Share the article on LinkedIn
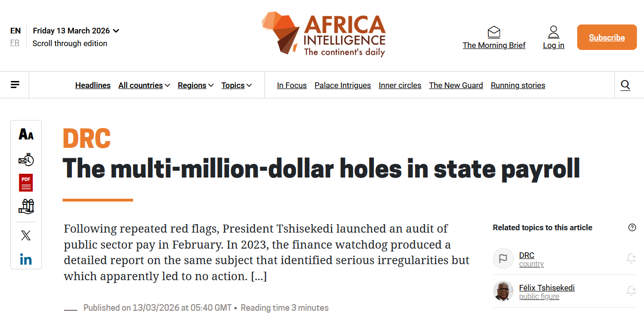Image resolution: width=644 pixels, height=315 pixels. coord(26,259)
